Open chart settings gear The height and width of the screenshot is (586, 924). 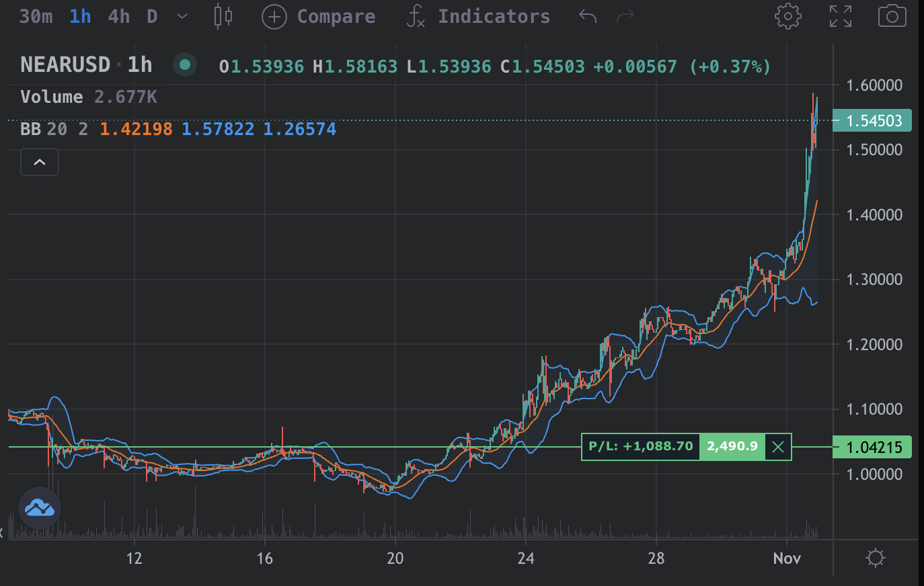[787, 16]
